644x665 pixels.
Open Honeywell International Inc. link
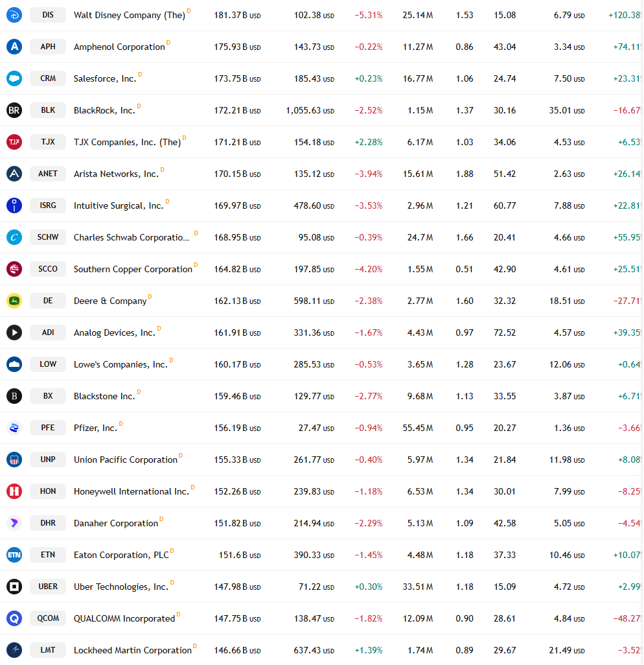tap(132, 491)
